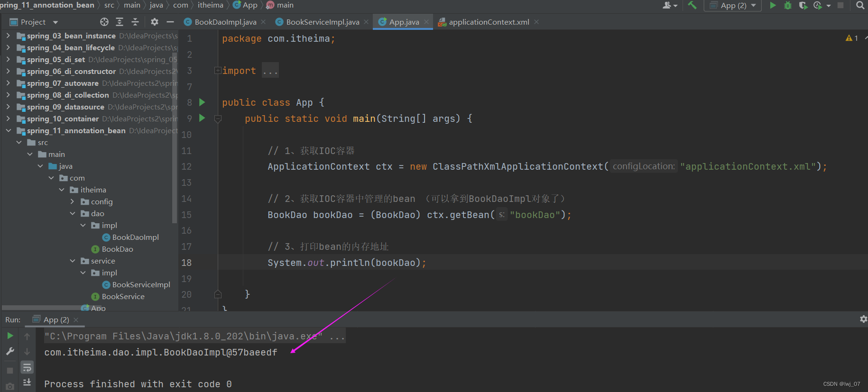Run App with Coverage shield icon
The height and width of the screenshot is (392, 868).
803,5
